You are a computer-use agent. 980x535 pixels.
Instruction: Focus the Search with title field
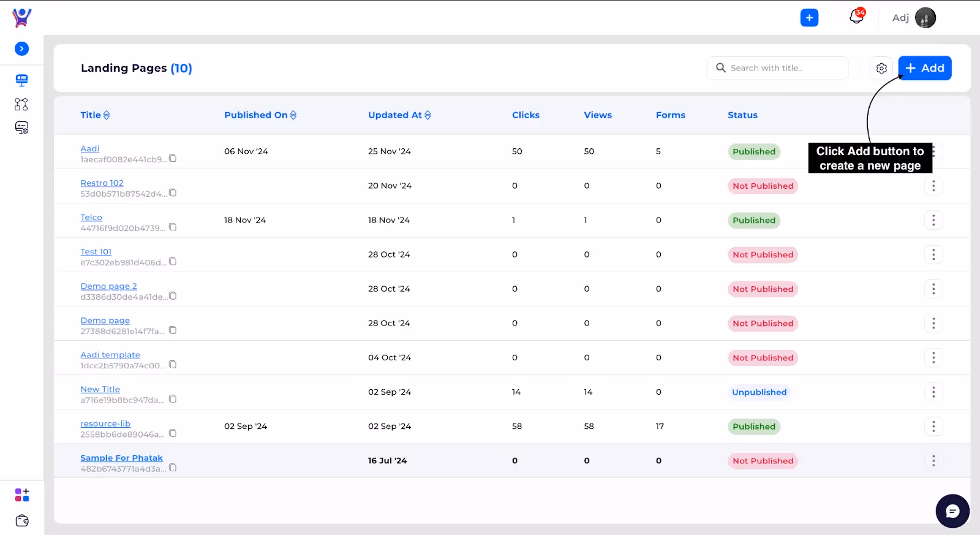point(778,68)
